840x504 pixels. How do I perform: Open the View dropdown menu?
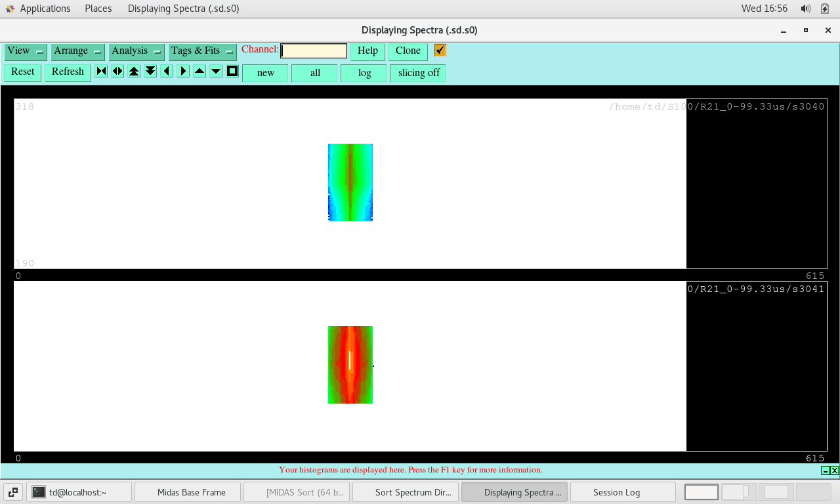(26, 51)
